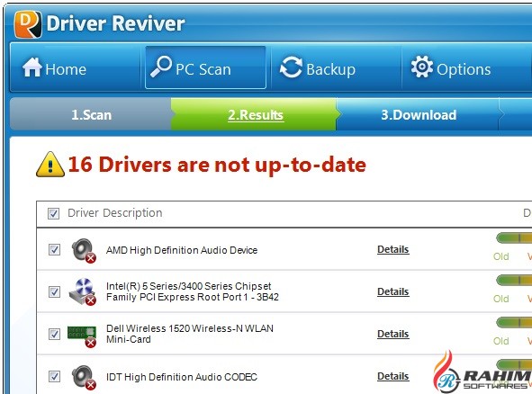
Task: Click the 'Driver Reviver' title text
Action: click(x=116, y=23)
